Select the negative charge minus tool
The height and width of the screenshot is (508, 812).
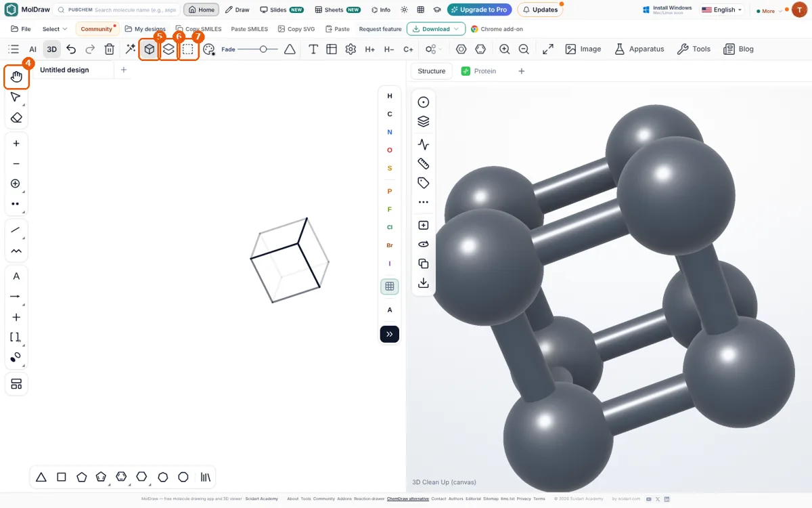(16, 164)
